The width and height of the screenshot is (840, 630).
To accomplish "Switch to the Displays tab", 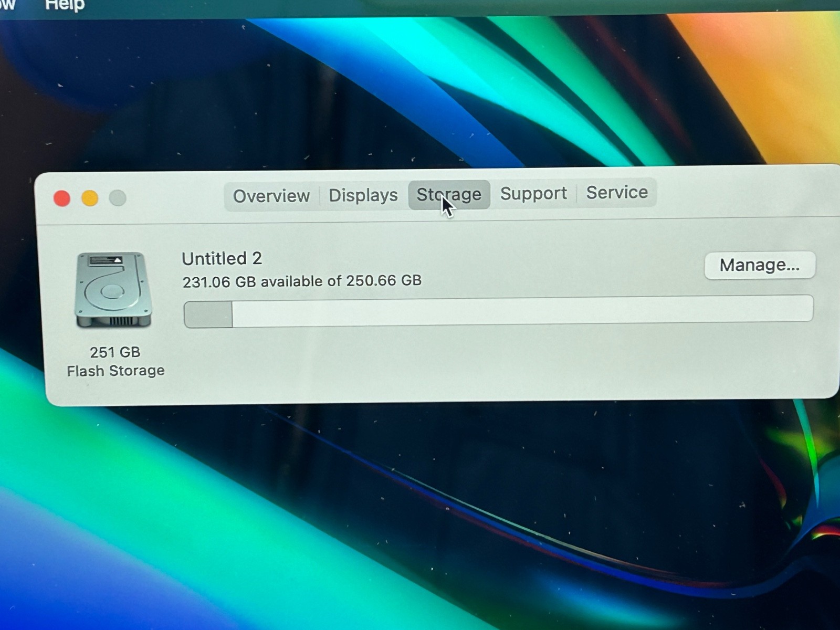I will tap(363, 195).
